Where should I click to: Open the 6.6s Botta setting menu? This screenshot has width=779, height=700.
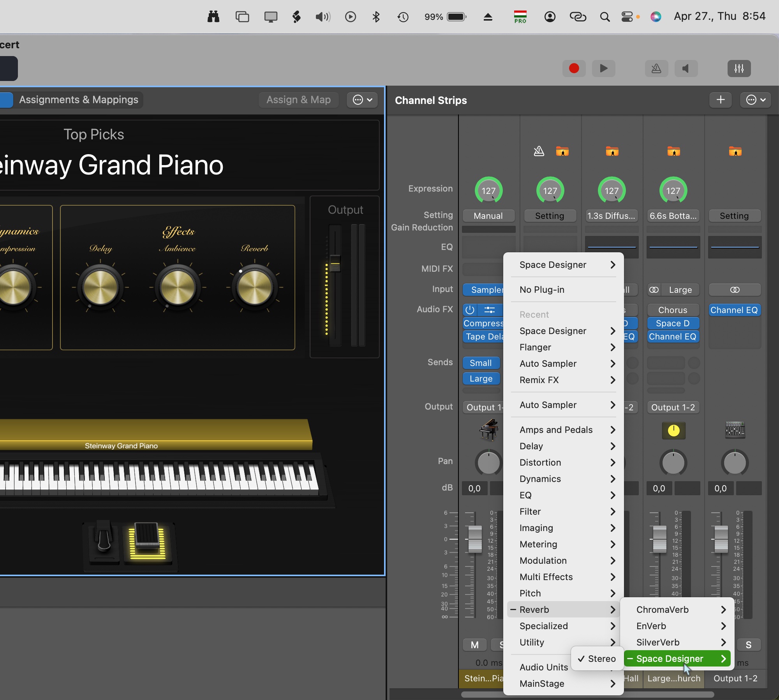click(673, 216)
